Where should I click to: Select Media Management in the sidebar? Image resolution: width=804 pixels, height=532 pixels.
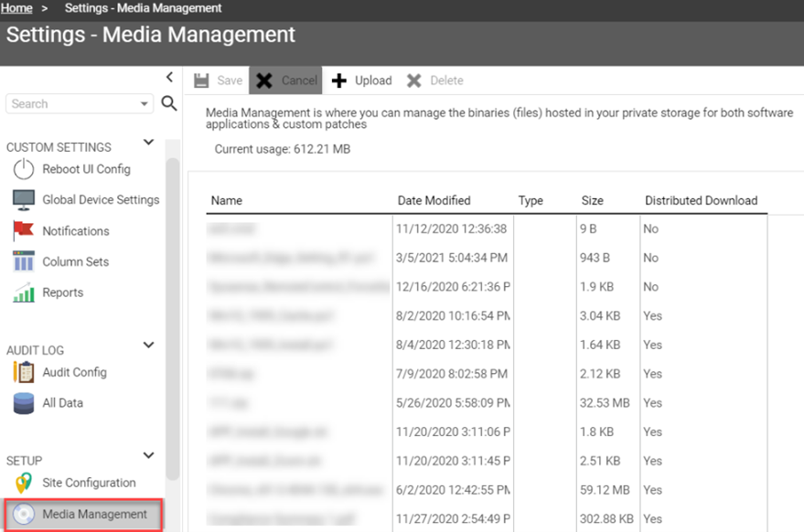click(84, 514)
